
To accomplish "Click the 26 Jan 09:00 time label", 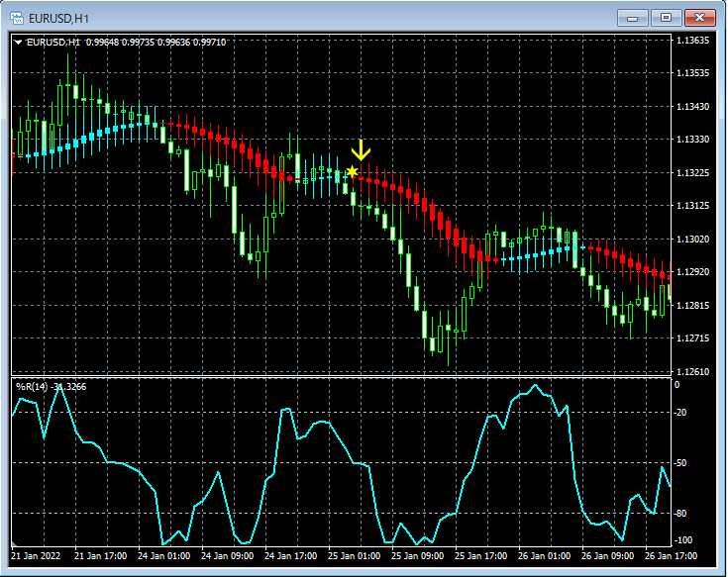I will coord(608,555).
